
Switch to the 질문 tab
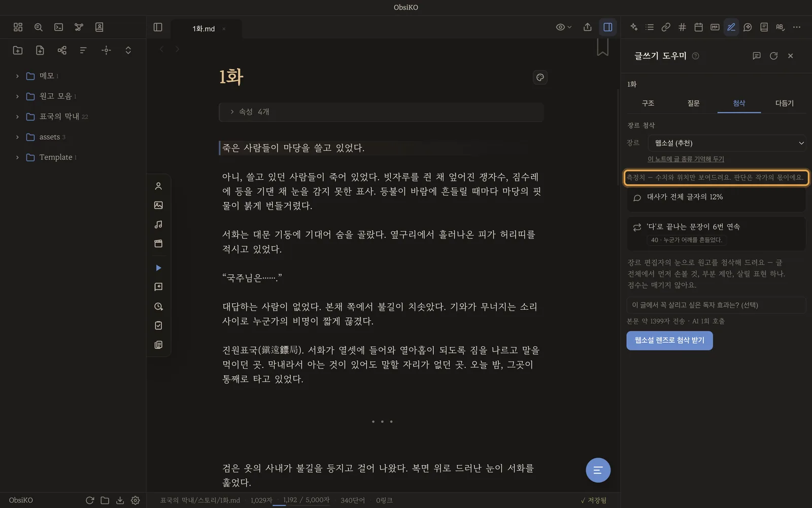(x=693, y=103)
